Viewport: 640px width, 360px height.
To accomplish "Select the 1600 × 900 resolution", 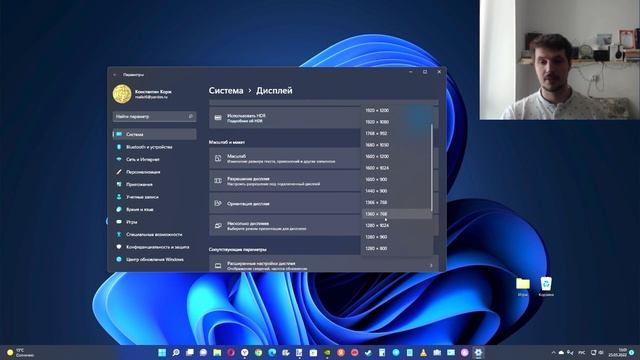I will pyautogui.click(x=396, y=180).
